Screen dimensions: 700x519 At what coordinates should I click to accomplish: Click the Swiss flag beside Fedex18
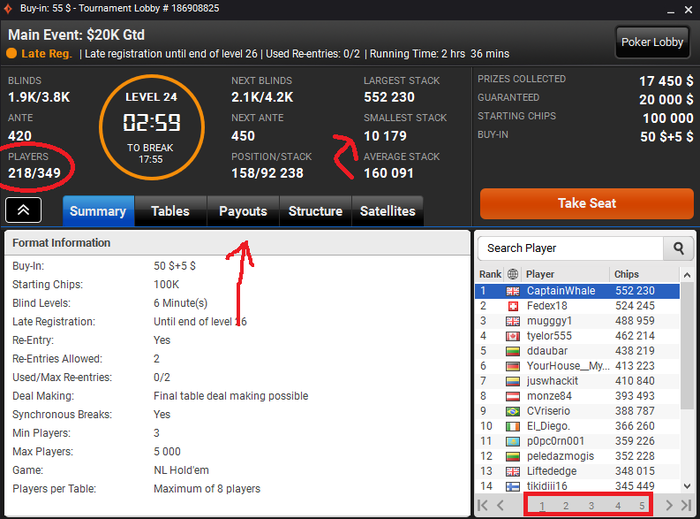click(513, 306)
